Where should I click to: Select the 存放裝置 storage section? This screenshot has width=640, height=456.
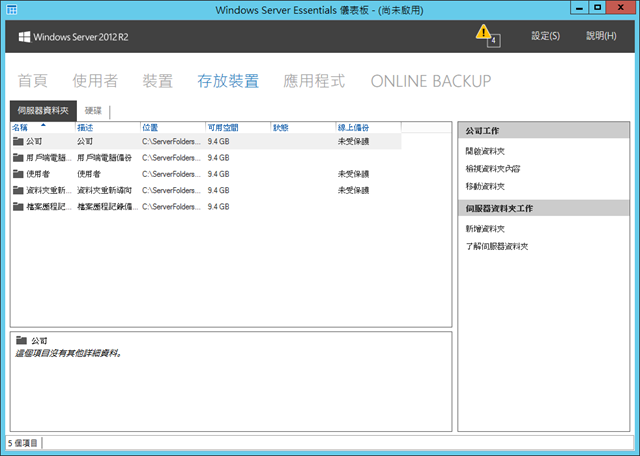[228, 81]
